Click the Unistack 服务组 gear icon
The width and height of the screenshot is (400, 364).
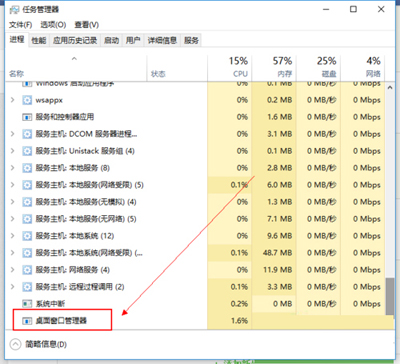coord(27,151)
